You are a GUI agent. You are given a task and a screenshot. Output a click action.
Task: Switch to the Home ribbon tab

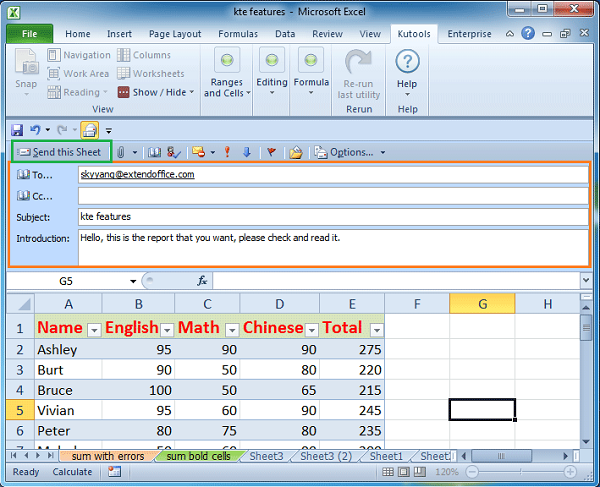pos(78,34)
